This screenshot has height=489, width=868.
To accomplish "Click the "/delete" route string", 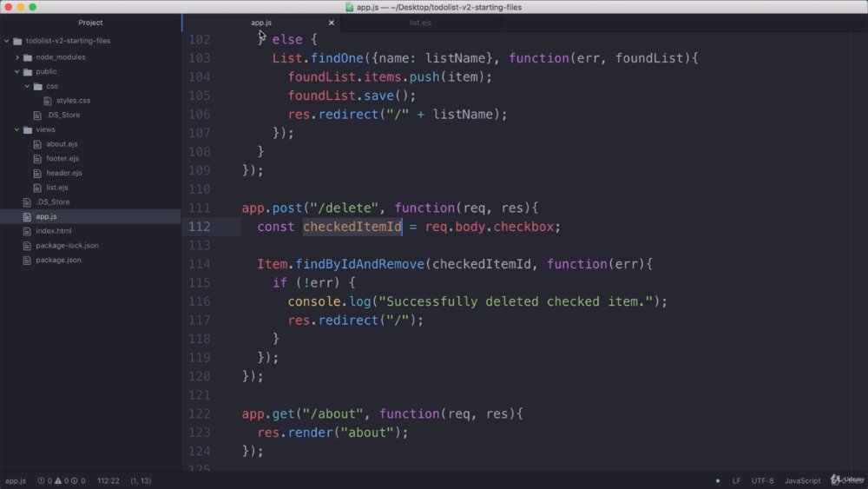I will pyautogui.click(x=345, y=208).
